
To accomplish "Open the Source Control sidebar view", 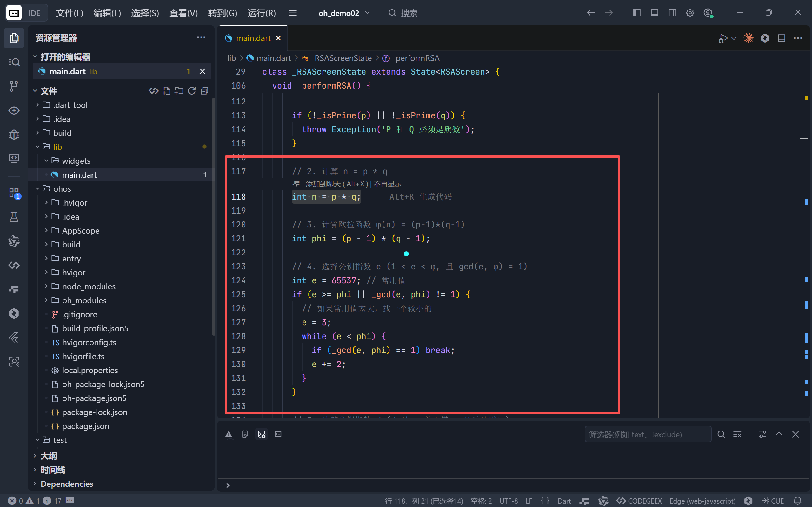I will tap(14, 86).
